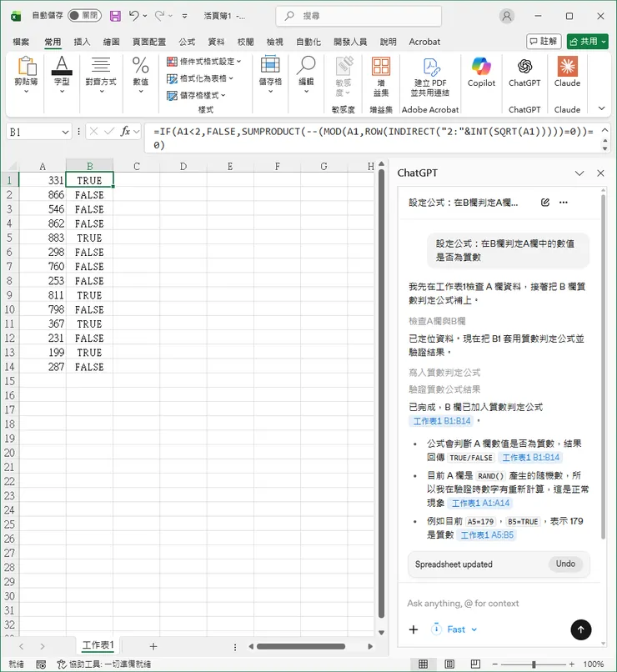Open the 對齊方式 alignment group

pyautogui.click(x=101, y=74)
